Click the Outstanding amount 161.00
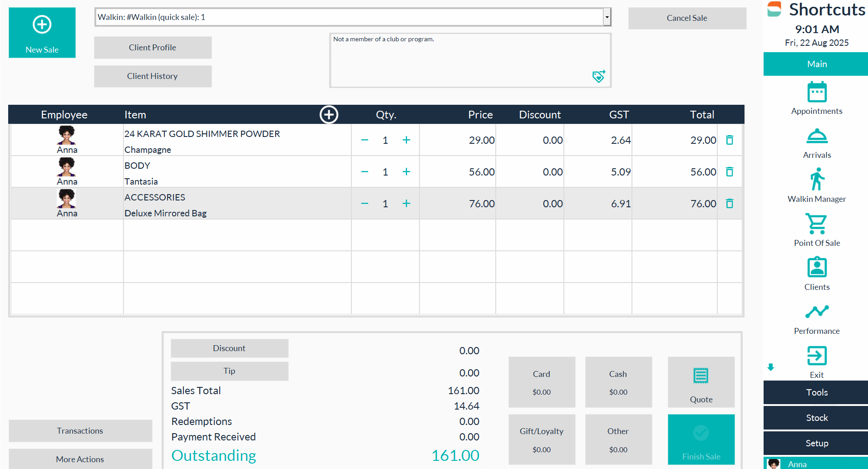The width and height of the screenshot is (868, 469). [455, 455]
